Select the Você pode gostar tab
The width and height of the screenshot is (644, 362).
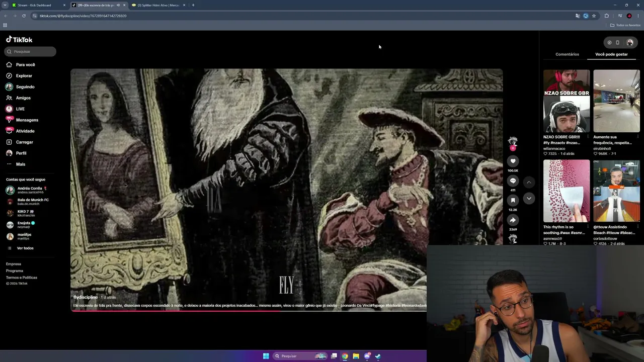tap(611, 54)
